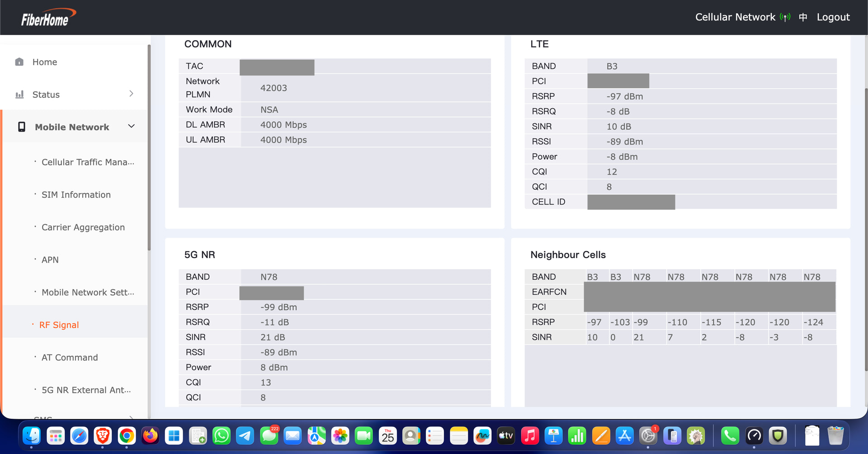Viewport: 868px width, 454px height.
Task: Open Cellular Traffic Management page
Action: [88, 162]
